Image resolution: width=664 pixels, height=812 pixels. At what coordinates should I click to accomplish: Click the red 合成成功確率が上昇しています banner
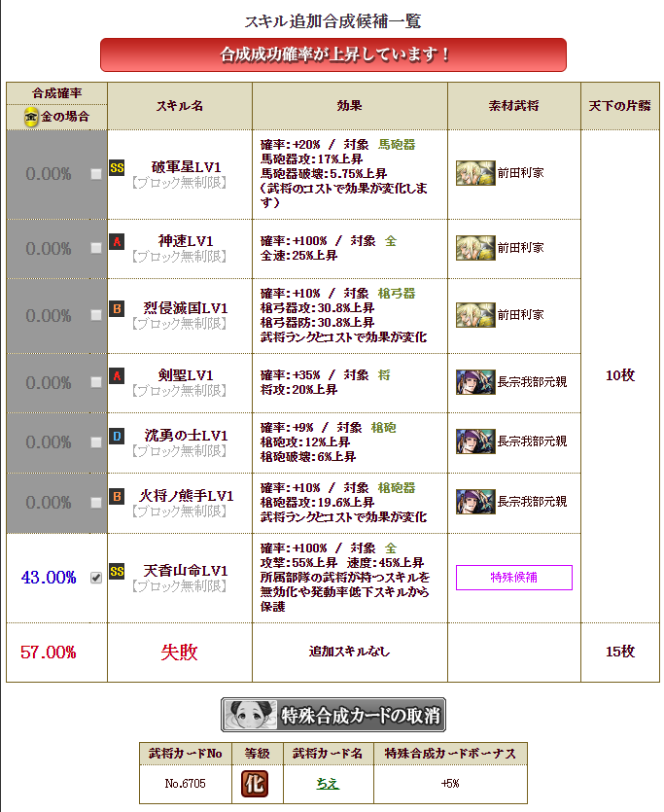[333, 54]
